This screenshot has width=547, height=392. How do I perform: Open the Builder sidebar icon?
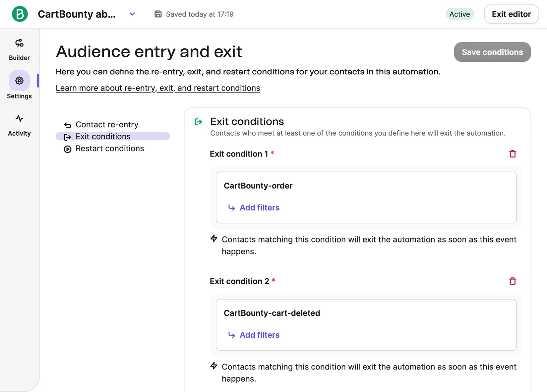(x=19, y=43)
